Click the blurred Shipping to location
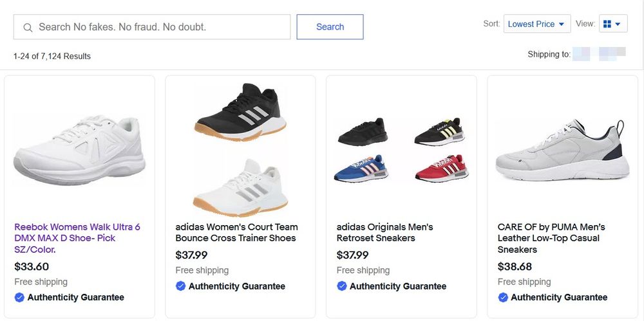The width and height of the screenshot is (644, 321). click(599, 55)
